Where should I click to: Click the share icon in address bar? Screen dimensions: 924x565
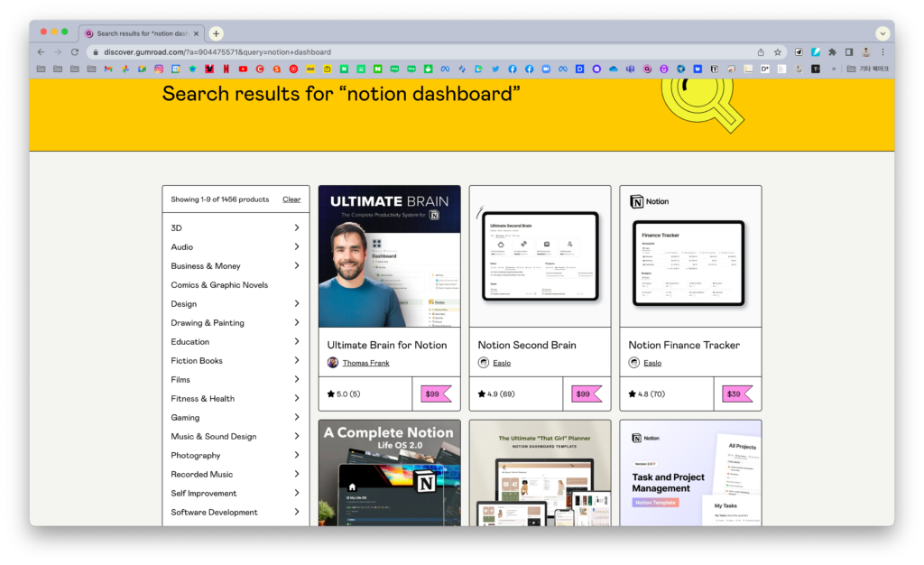[x=761, y=52]
